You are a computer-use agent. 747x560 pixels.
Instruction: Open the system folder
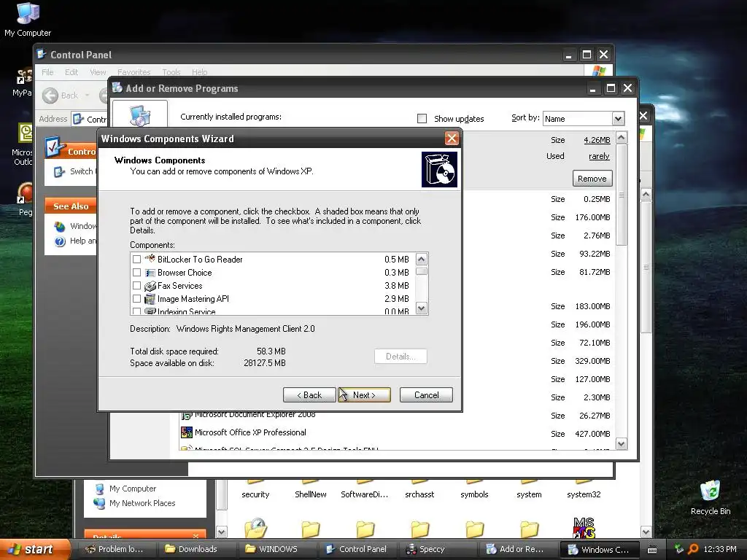(529, 491)
